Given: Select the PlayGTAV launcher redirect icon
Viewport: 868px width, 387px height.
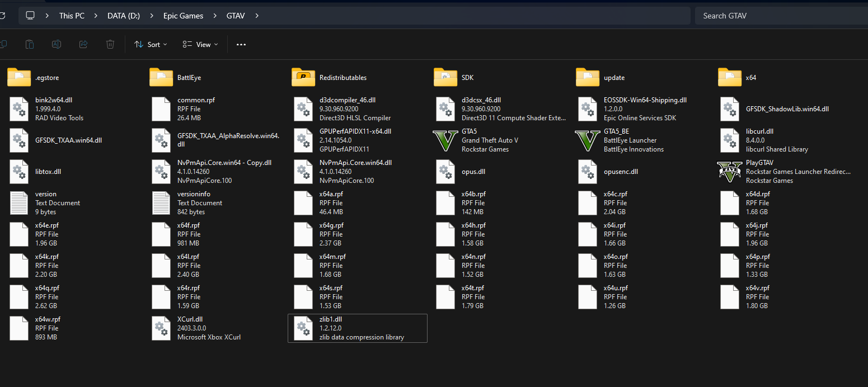Looking at the screenshot, I should click(730, 172).
